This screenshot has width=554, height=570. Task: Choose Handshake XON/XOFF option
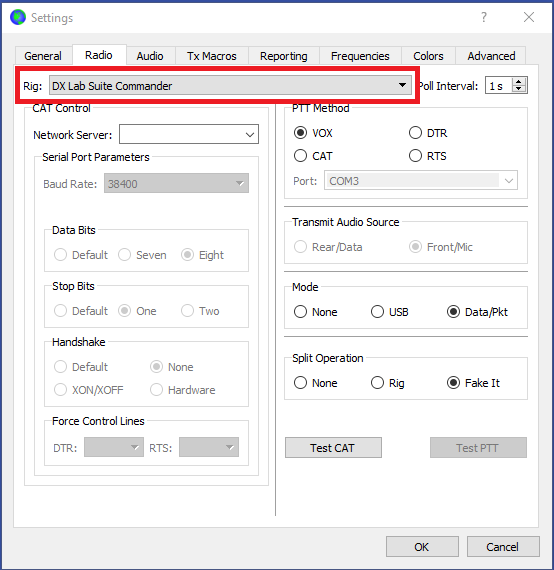pos(89,390)
